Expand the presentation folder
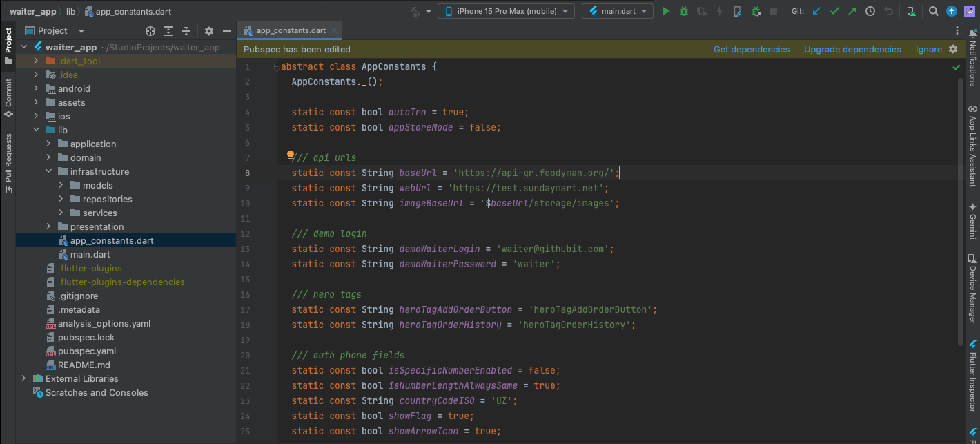 [48, 226]
